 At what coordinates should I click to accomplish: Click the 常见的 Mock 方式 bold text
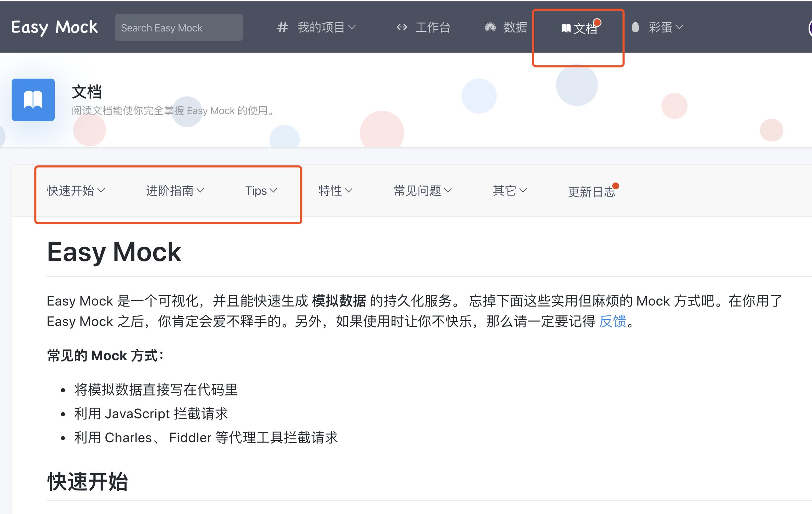point(105,355)
